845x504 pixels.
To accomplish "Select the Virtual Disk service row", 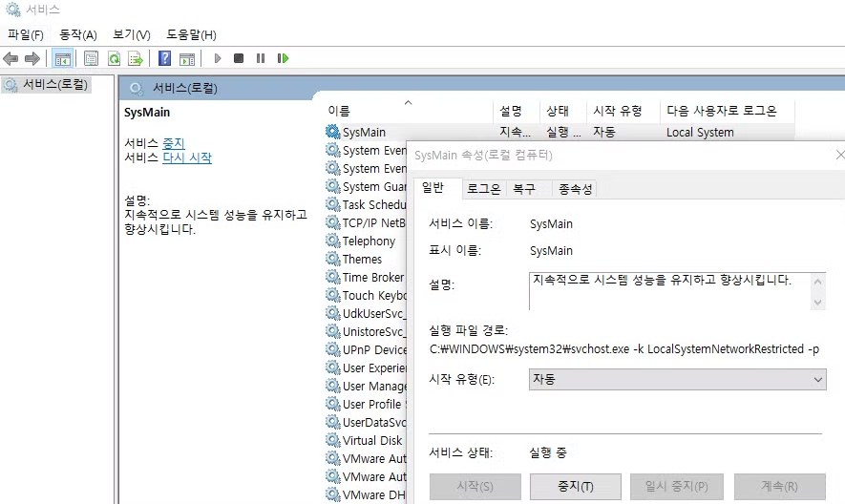I will (x=366, y=440).
